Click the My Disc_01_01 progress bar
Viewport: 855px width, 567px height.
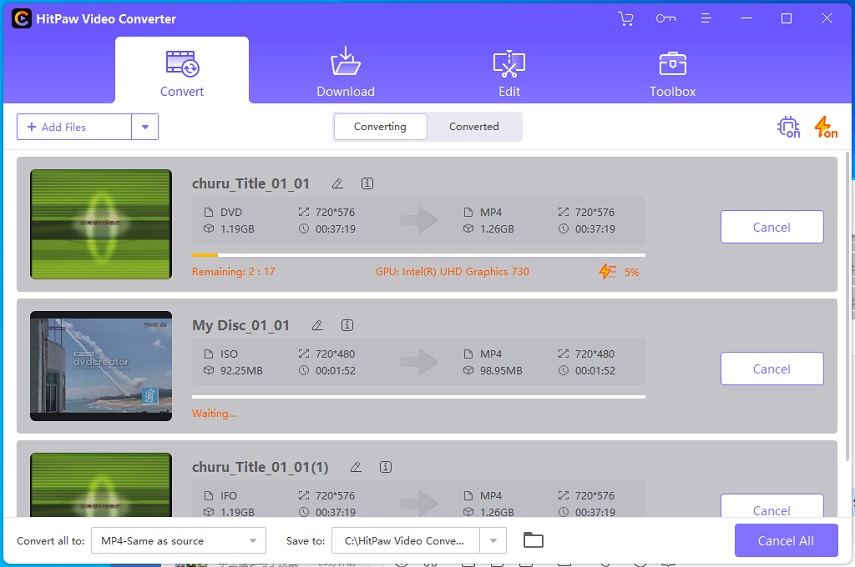pyautogui.click(x=418, y=396)
